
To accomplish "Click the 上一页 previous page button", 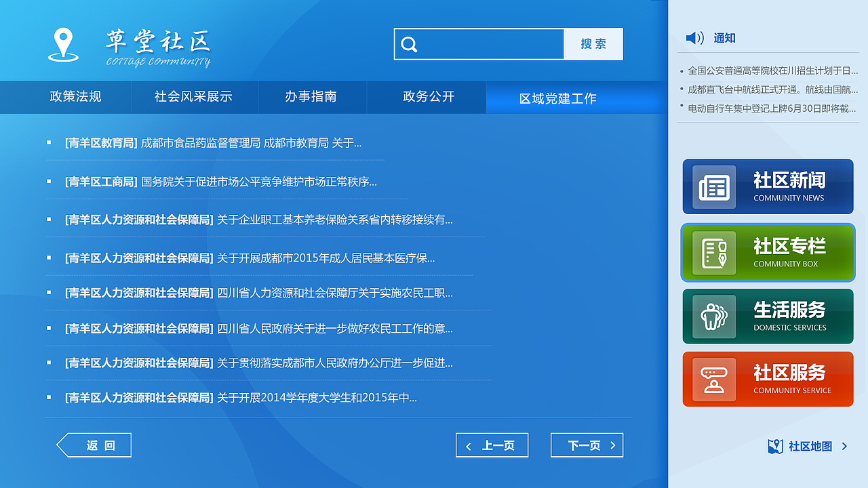I will click(x=492, y=445).
